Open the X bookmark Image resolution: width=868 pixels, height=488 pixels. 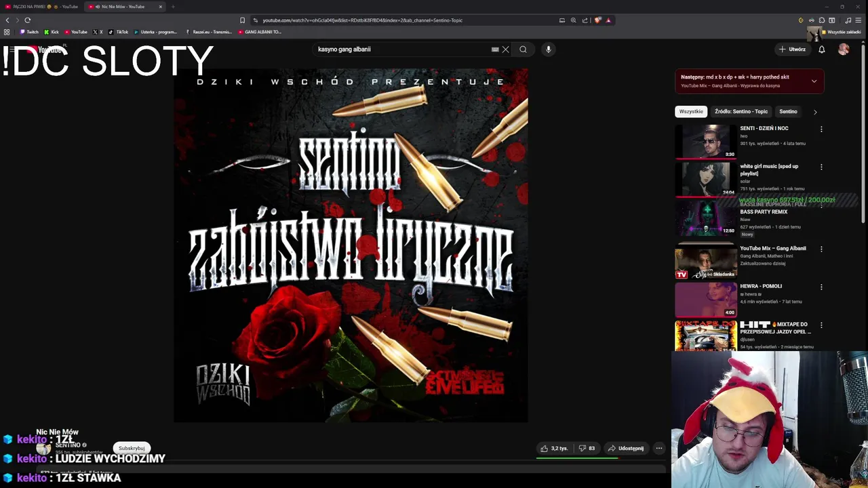pyautogui.click(x=98, y=32)
